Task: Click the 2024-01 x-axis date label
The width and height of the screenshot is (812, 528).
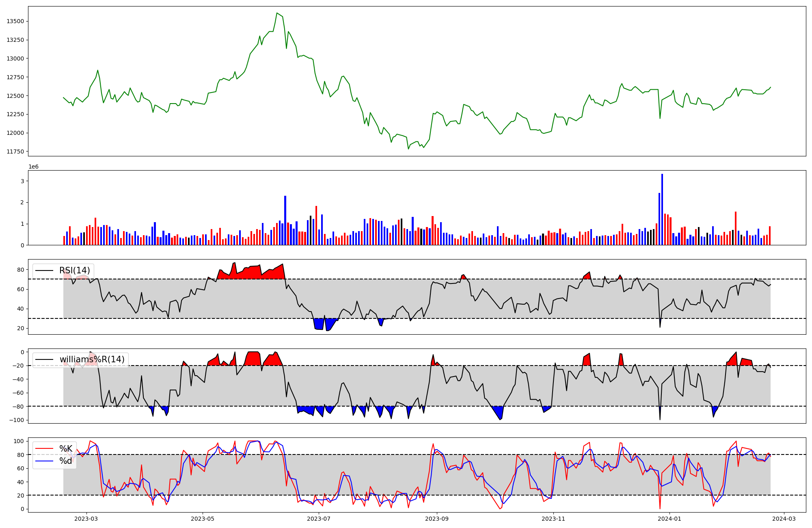Action: click(669, 519)
